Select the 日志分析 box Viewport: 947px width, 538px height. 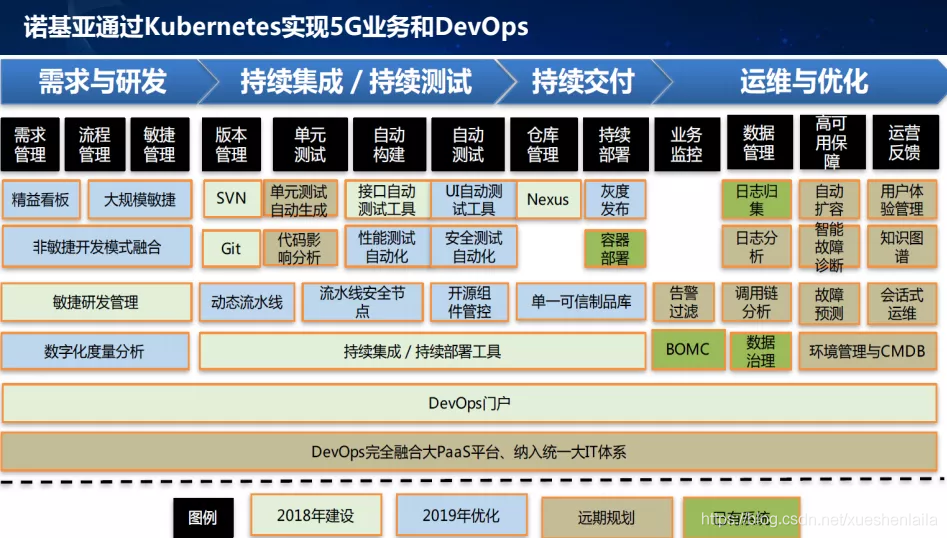[757, 247]
